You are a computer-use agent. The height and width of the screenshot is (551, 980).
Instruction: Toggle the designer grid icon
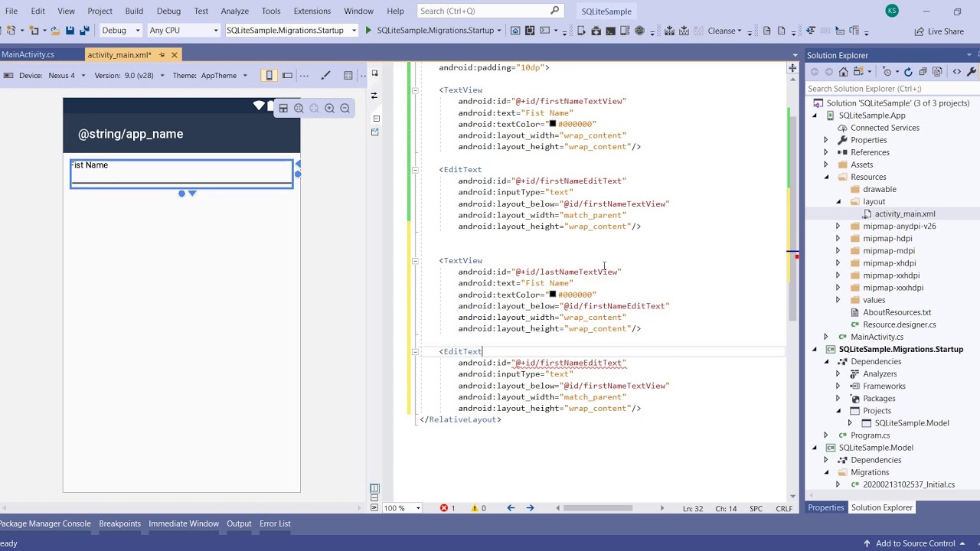point(348,76)
